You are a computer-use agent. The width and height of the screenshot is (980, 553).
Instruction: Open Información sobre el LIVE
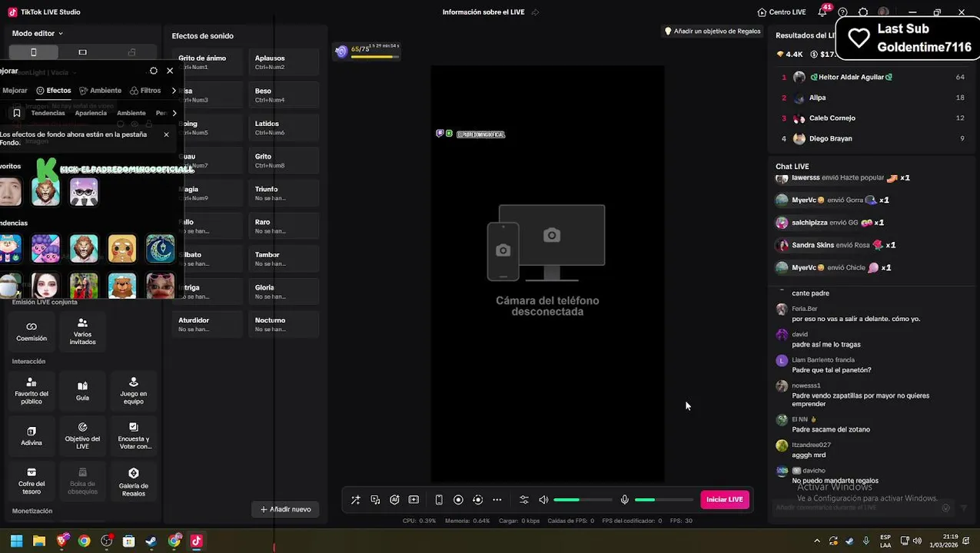click(x=483, y=12)
